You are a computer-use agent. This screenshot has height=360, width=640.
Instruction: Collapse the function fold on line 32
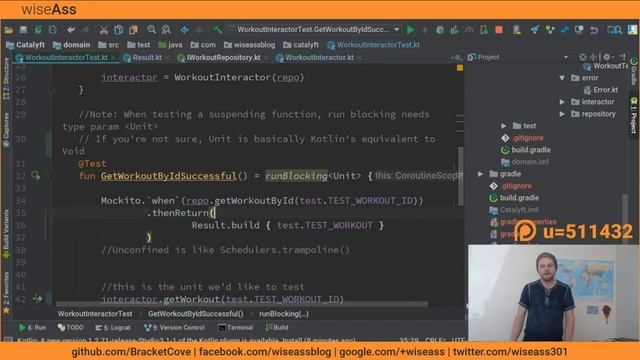52,176
